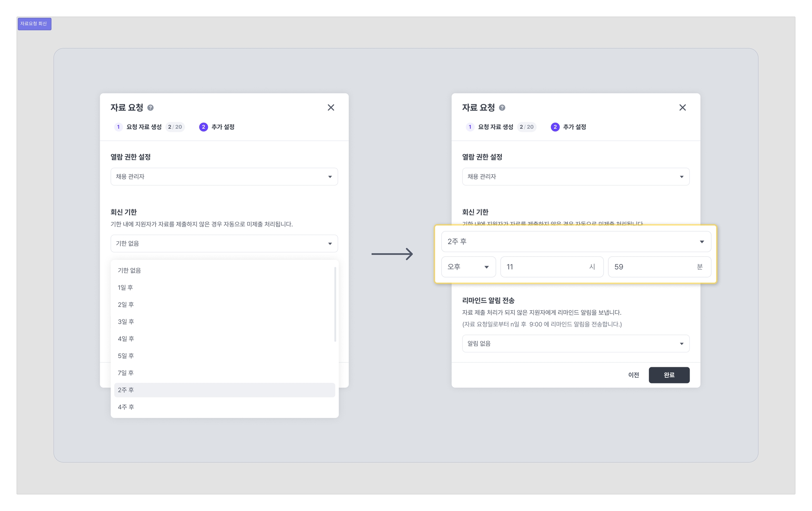Open 채용 관리자 dropdown in right dialog
812x511 pixels.
pyautogui.click(x=576, y=177)
